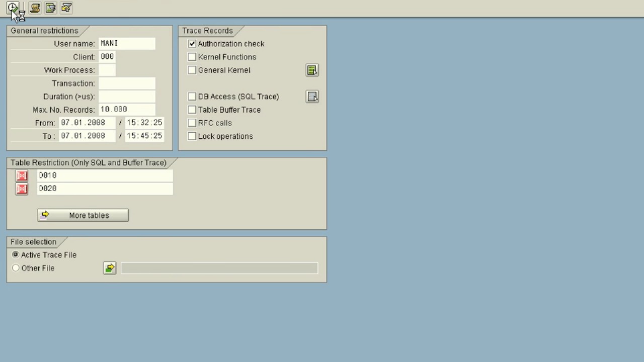
Task: Enable Kernel Functions checkbox
Action: [192, 57]
